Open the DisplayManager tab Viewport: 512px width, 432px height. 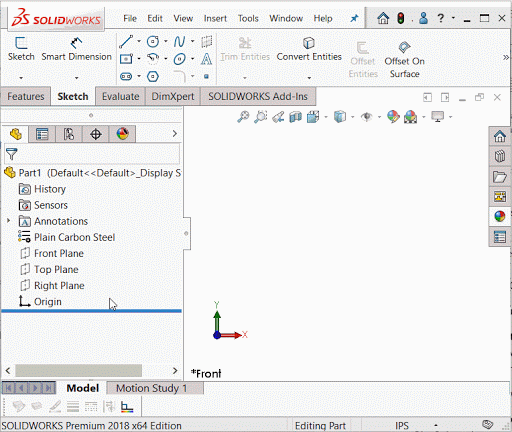pos(122,134)
